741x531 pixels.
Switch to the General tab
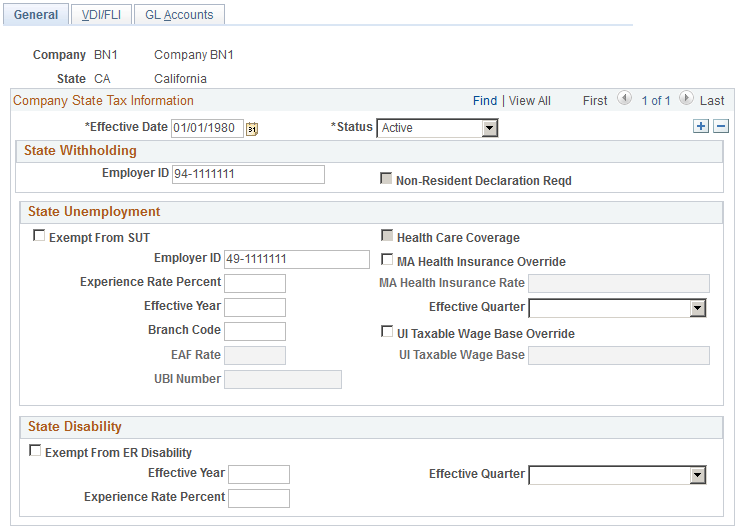pos(36,15)
